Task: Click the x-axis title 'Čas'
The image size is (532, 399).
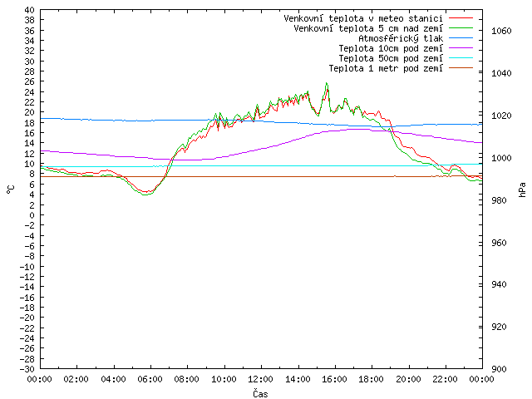Action: pos(260,393)
